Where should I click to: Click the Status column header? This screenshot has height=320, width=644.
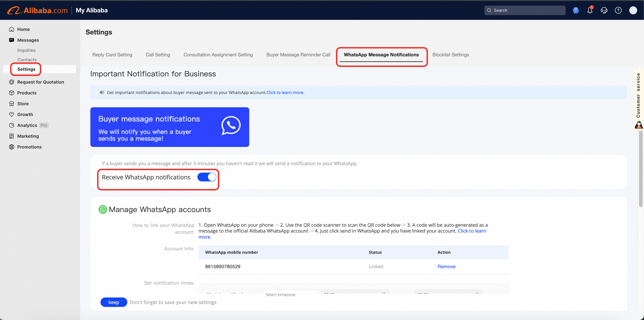point(375,252)
